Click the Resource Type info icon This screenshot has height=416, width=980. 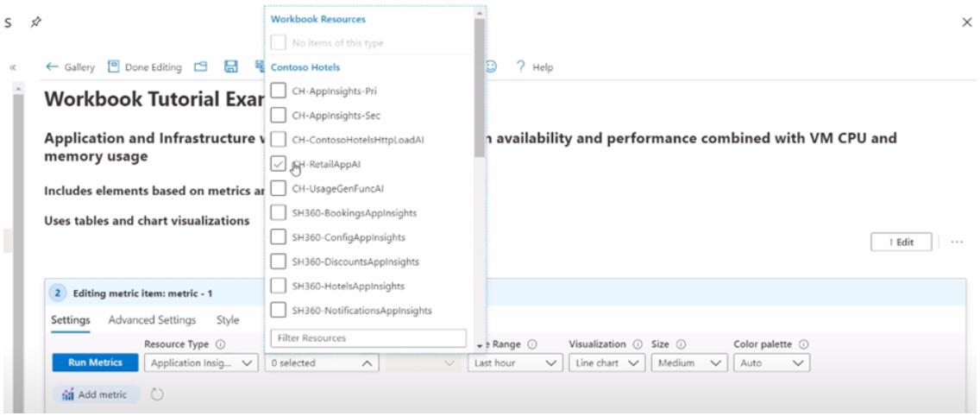click(x=220, y=344)
